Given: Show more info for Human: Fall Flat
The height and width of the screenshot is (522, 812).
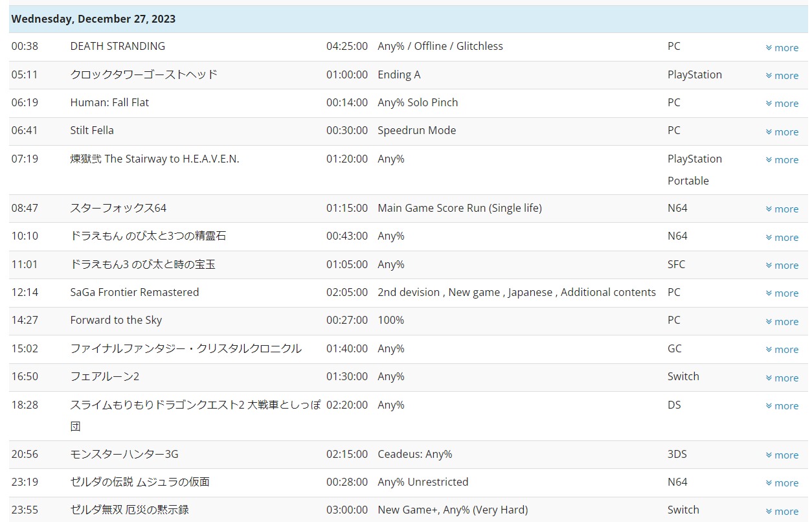Looking at the screenshot, I should (782, 103).
